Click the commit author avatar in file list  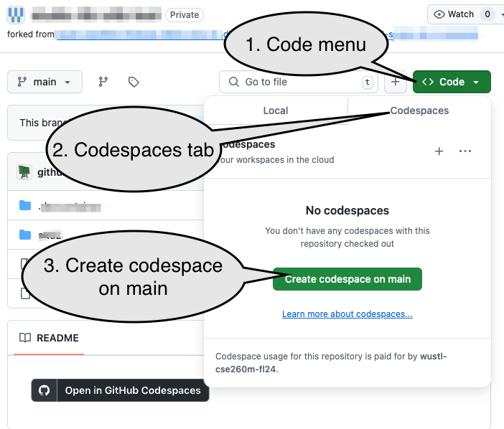click(24, 172)
